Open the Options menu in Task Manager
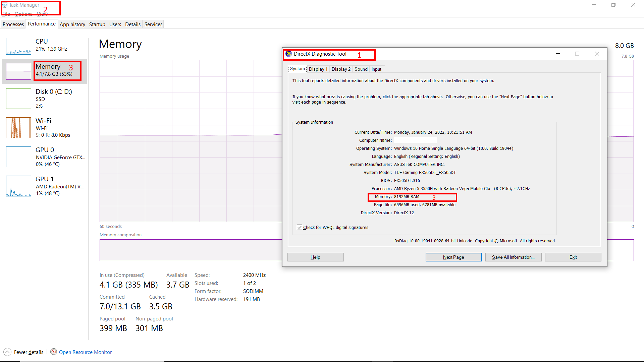The image size is (644, 362). pos(23,14)
